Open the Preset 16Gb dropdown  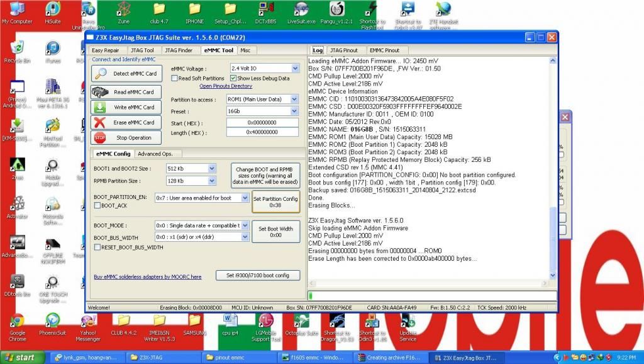294,111
